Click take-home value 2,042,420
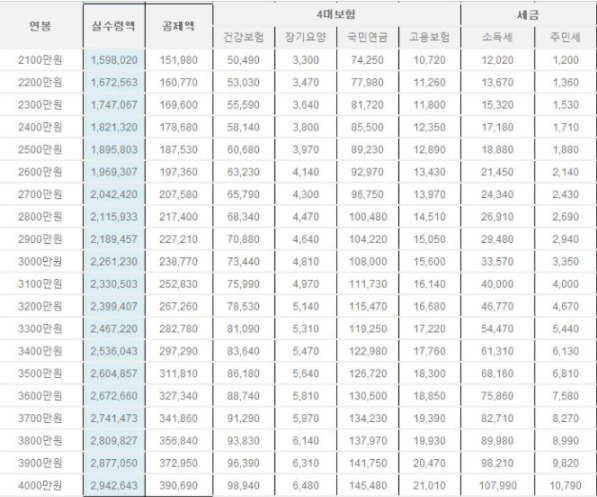 click(114, 194)
